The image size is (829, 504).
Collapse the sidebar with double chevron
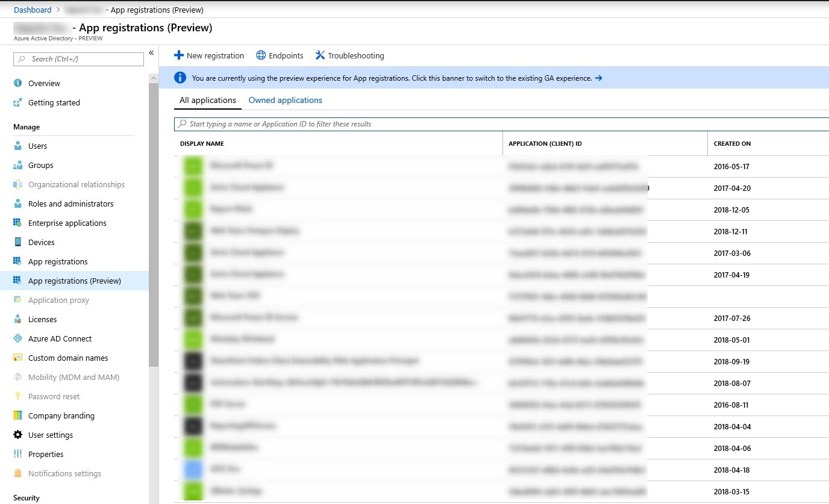tap(151, 53)
